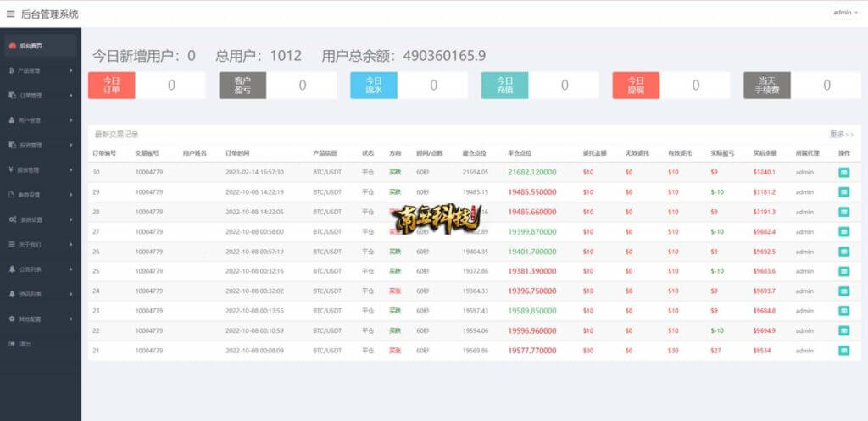Click the ¥ yen icon in the sidebar
This screenshot has width=868, height=421.
(12, 169)
